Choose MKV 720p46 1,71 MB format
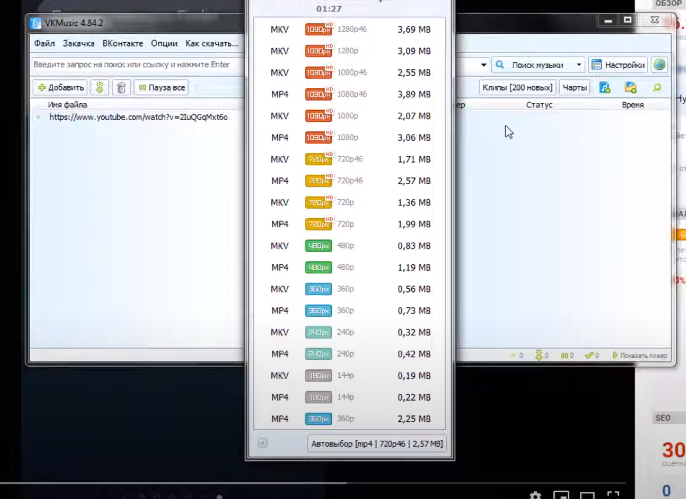Viewport: 686px width, 499px height. [x=350, y=159]
